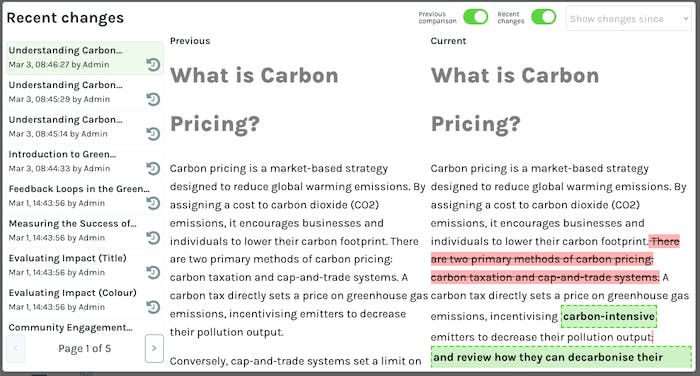Select Feedback Loops in the Green entry
This screenshot has height=376, width=700.
(85, 196)
